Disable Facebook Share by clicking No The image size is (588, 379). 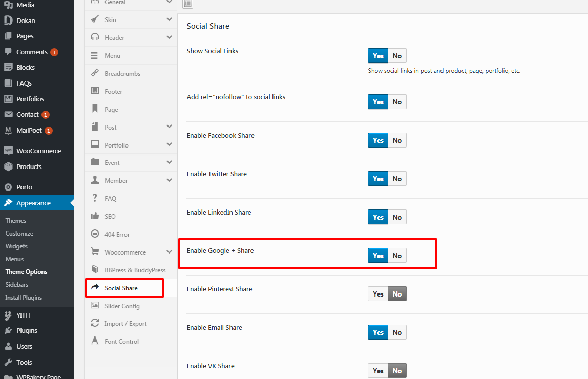point(397,140)
